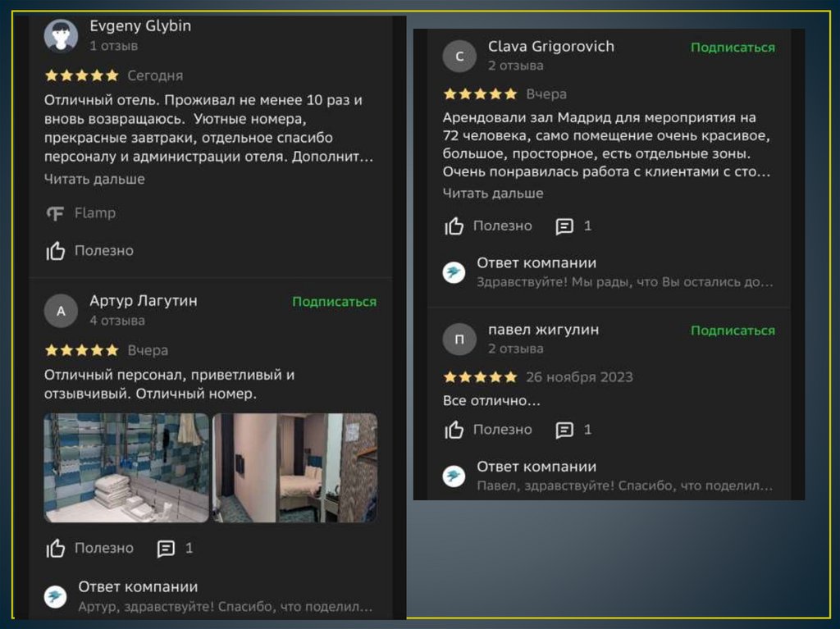Click the Clava Grigorovich username link
Screen dimensions: 840x629
[550, 47]
